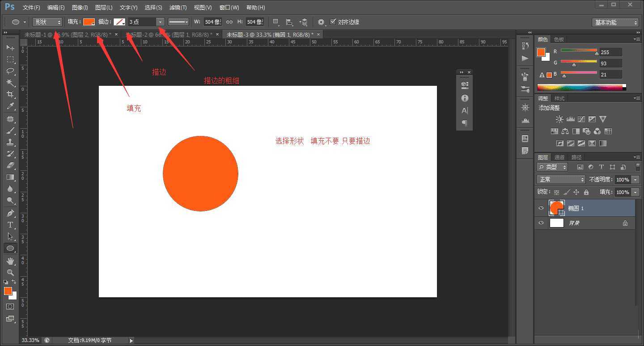Open the Brightness/Contrast adjustment icon

[x=559, y=119]
